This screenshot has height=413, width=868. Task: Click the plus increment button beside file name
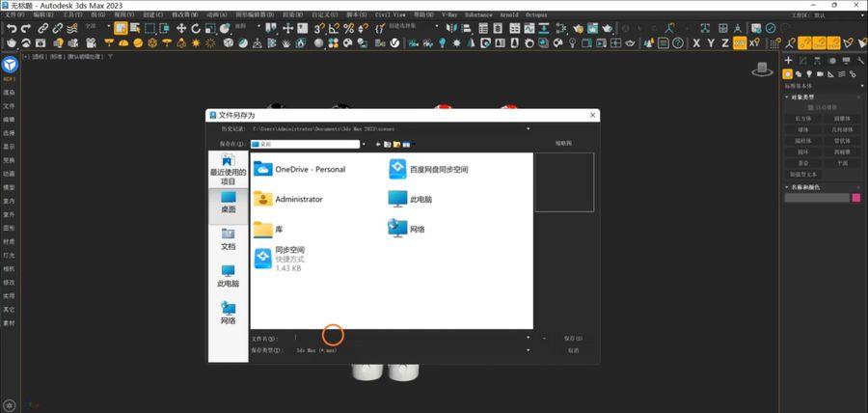tap(544, 338)
